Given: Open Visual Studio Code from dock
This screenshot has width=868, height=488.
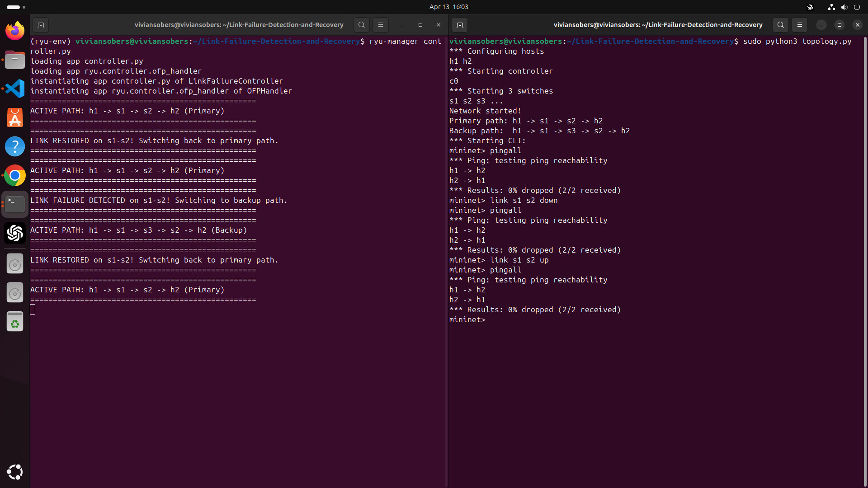Looking at the screenshot, I should [x=15, y=89].
